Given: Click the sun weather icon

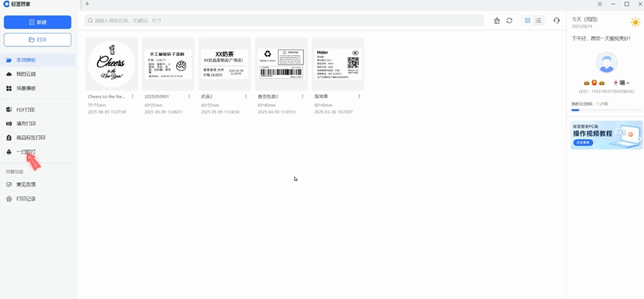Looking at the screenshot, I should pos(636,22).
